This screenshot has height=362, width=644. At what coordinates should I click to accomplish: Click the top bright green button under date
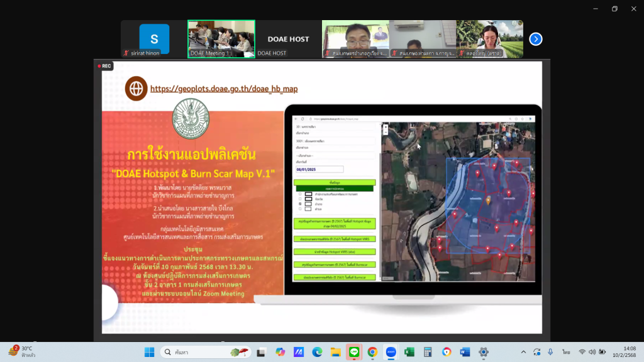point(335,182)
